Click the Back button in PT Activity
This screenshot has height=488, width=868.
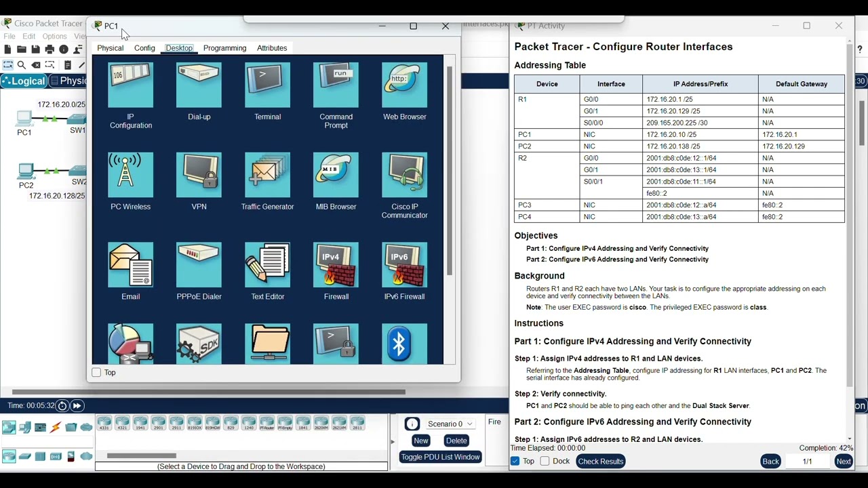click(770, 461)
